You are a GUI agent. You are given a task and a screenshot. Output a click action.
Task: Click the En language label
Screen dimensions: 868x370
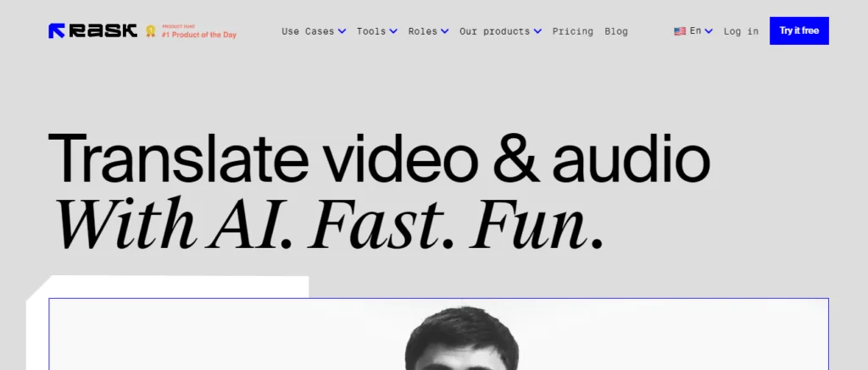695,31
